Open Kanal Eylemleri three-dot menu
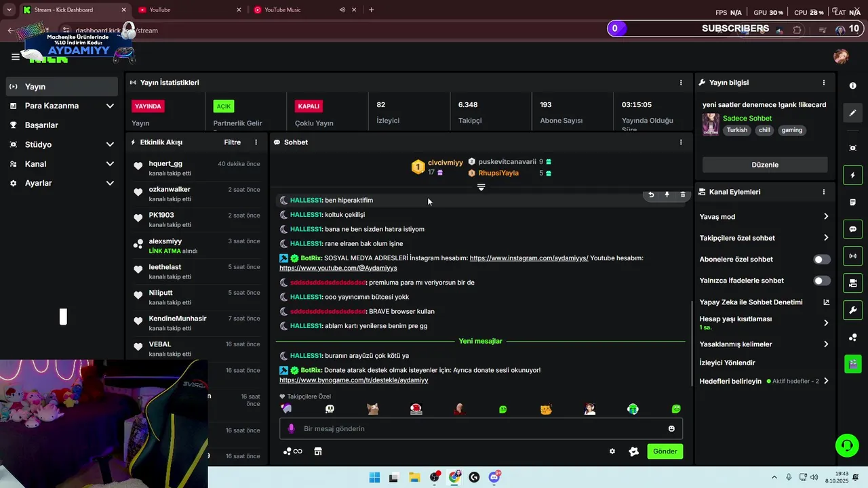868x488 pixels. [824, 192]
